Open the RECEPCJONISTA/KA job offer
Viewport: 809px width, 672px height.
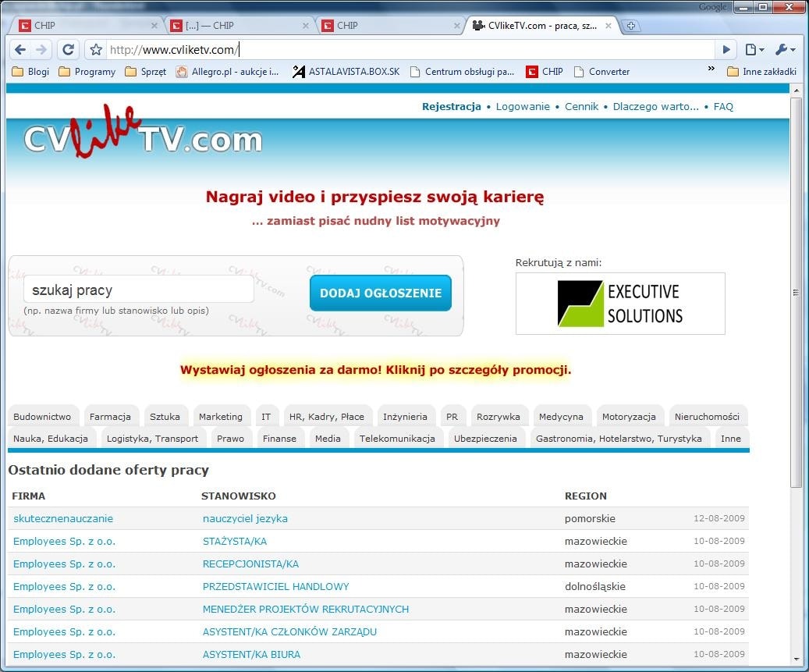pos(250,564)
